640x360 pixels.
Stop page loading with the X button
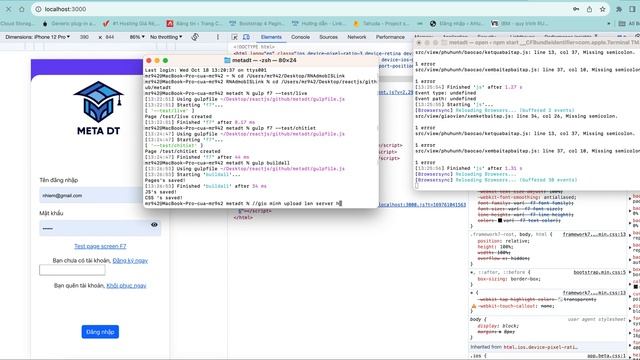coord(8,9)
